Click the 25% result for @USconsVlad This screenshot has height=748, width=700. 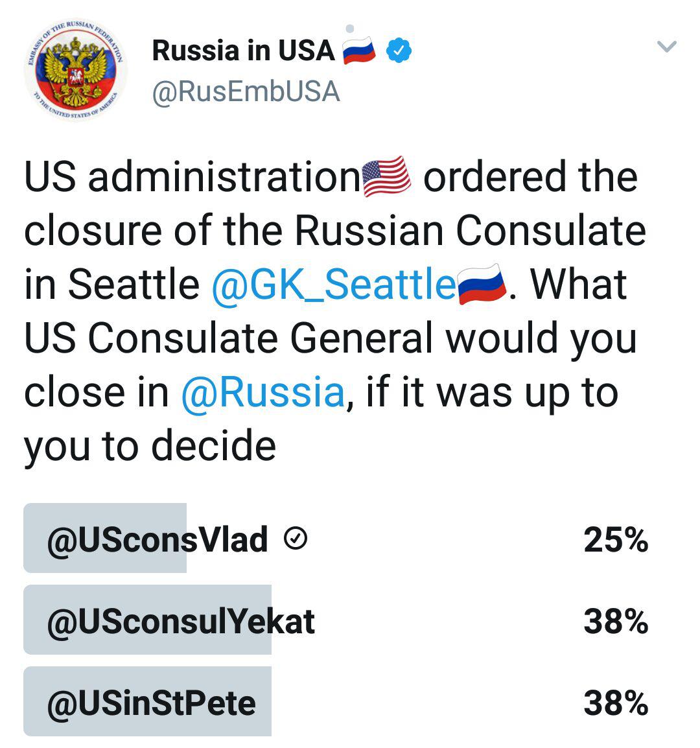[616, 540]
